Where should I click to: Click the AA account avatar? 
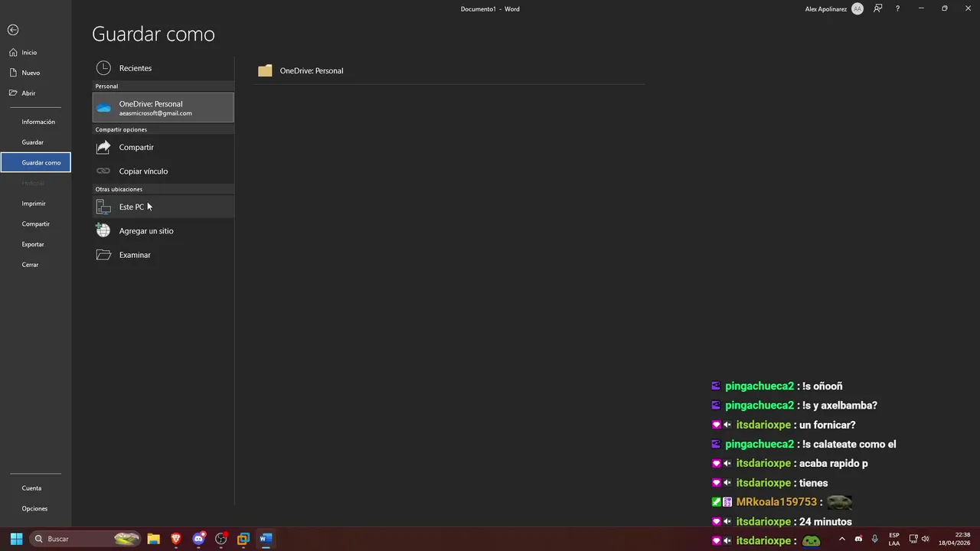click(x=857, y=8)
